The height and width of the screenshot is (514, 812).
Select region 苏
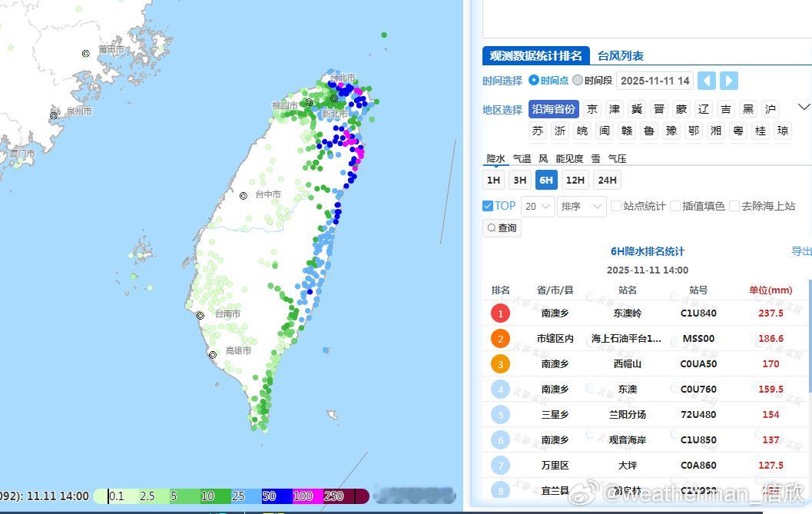(x=538, y=131)
